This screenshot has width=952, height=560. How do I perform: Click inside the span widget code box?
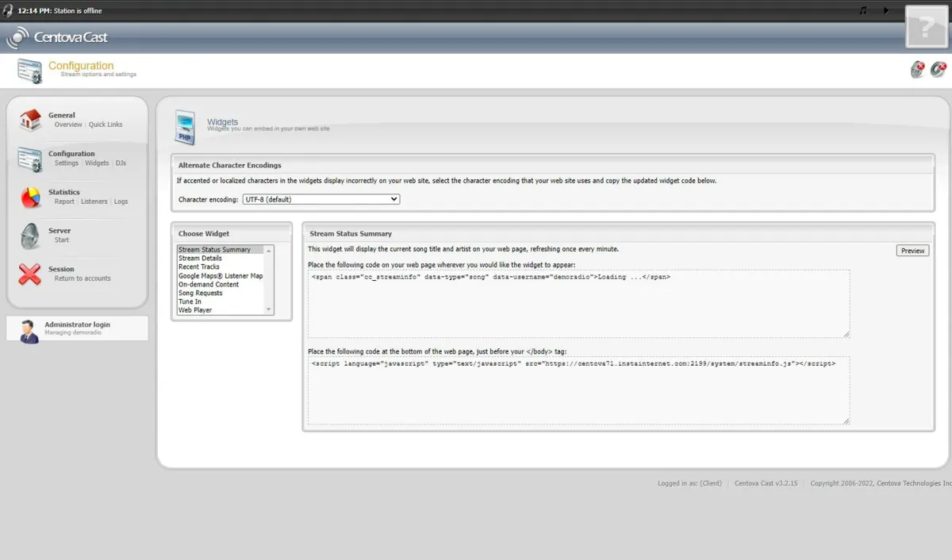(x=578, y=304)
